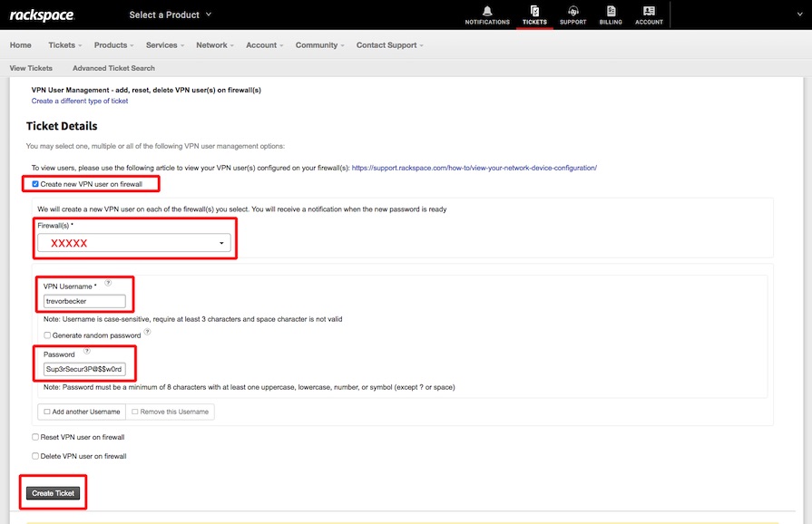Check Delete VPN user on firewall
This screenshot has width=812, height=524.
coord(35,456)
